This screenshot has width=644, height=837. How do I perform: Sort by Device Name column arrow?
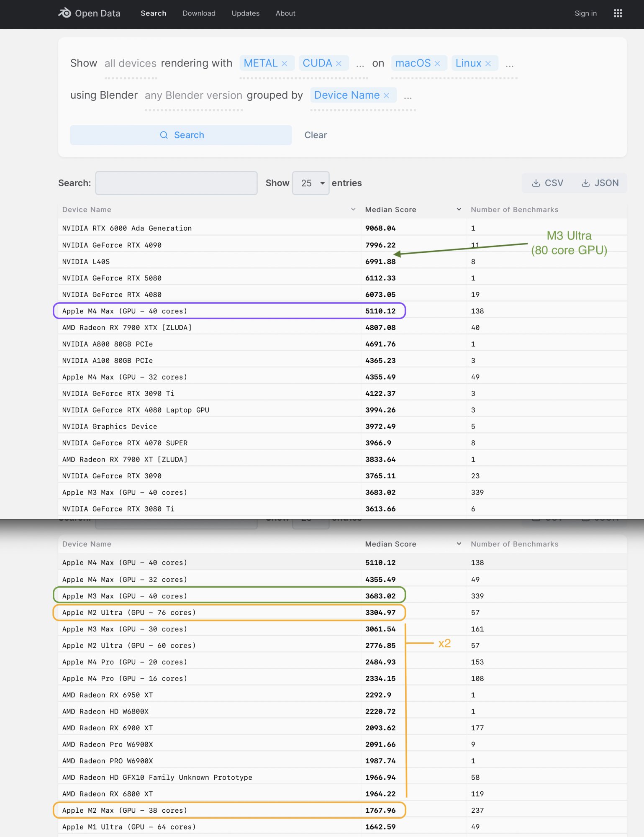(353, 209)
